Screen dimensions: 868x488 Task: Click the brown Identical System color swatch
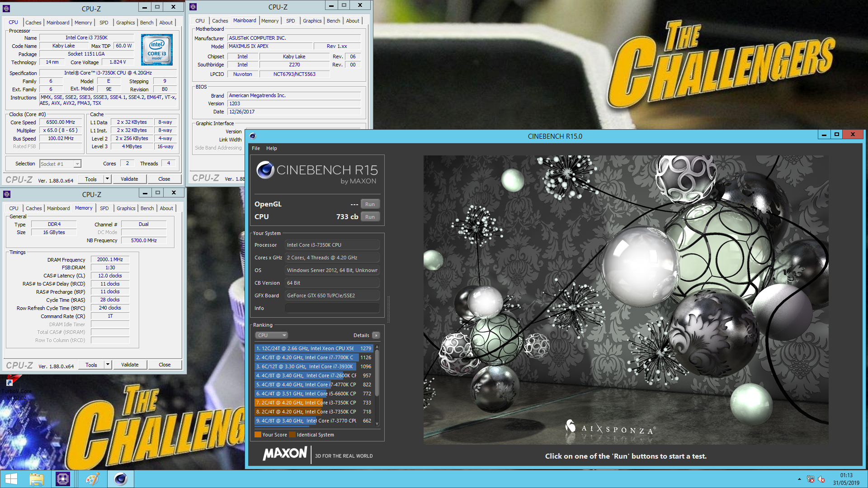[292, 435]
